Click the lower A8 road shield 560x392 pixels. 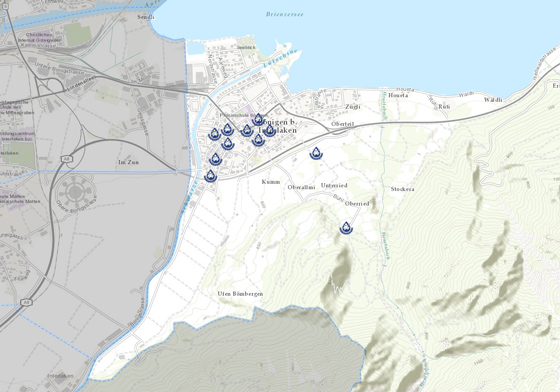click(x=26, y=303)
